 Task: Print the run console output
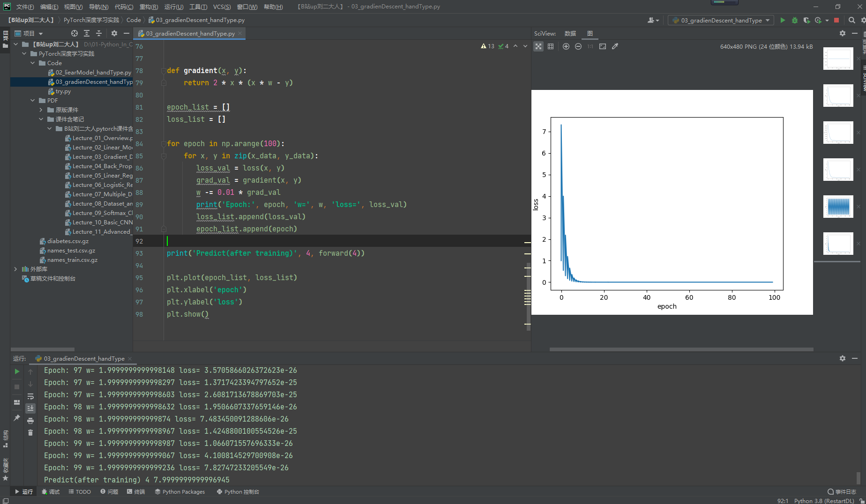pyautogui.click(x=30, y=421)
